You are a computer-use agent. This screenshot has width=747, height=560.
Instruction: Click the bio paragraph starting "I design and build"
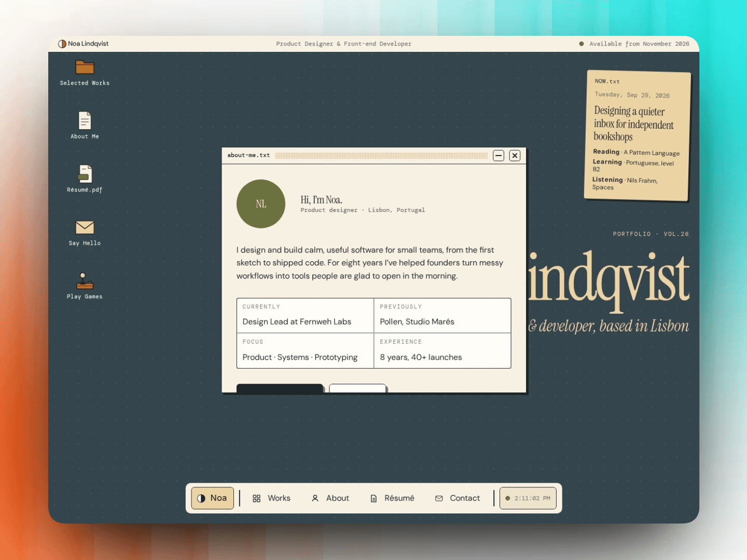(370, 263)
